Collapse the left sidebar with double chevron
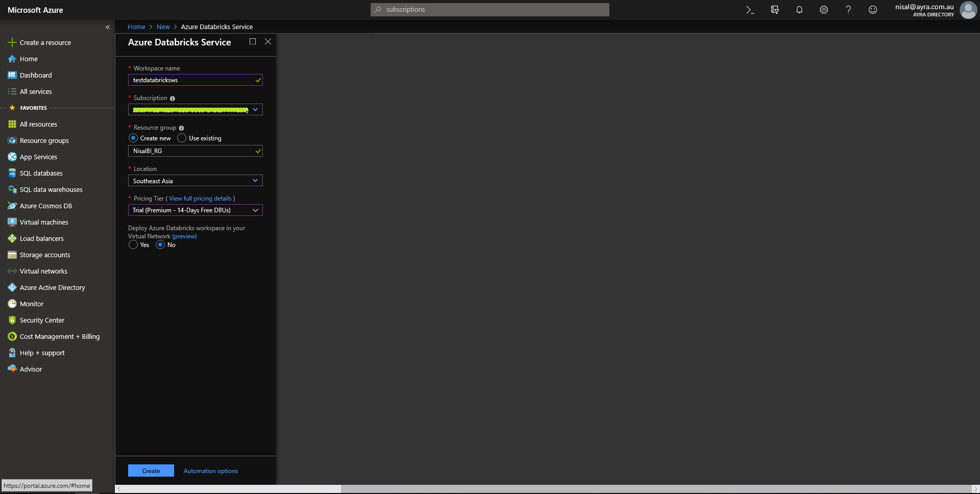The height and width of the screenshot is (494, 980). click(108, 27)
